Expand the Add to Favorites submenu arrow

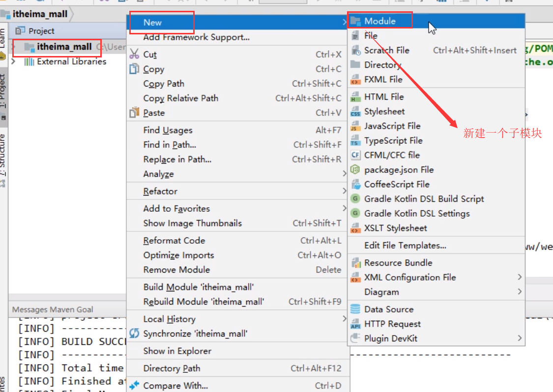coord(344,208)
